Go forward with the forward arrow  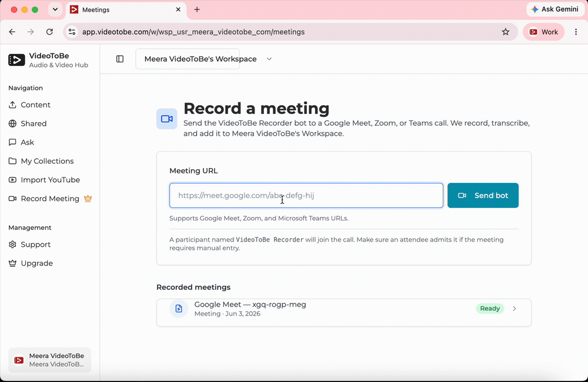tap(31, 32)
